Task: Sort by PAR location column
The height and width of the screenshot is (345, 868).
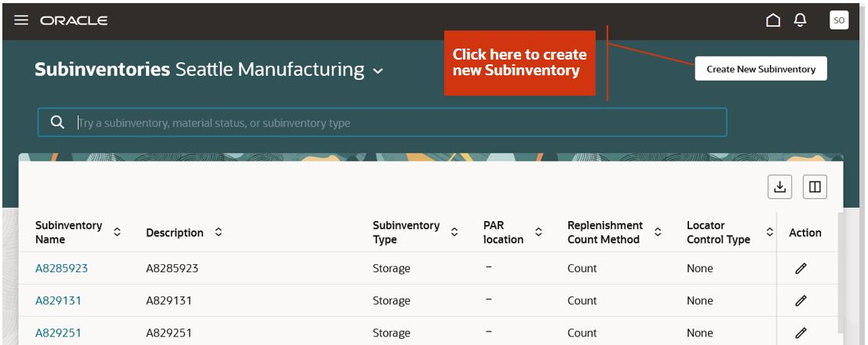Action: (538, 232)
